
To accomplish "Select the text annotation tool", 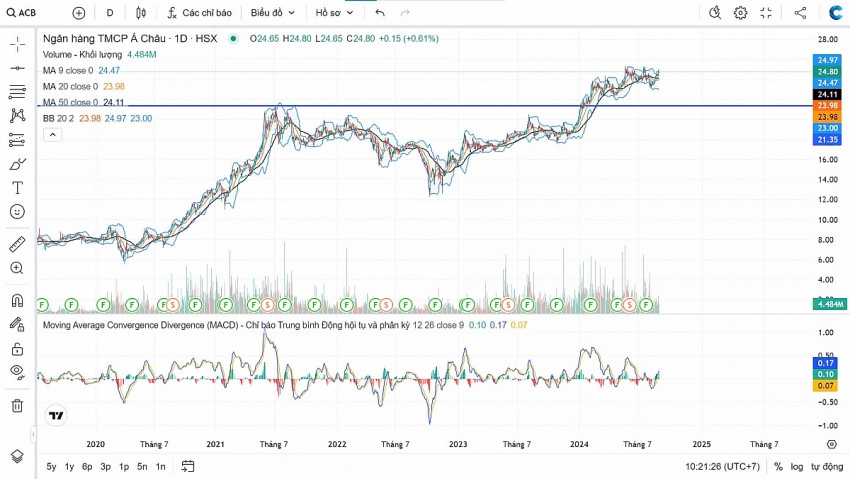I will pyautogui.click(x=17, y=188).
